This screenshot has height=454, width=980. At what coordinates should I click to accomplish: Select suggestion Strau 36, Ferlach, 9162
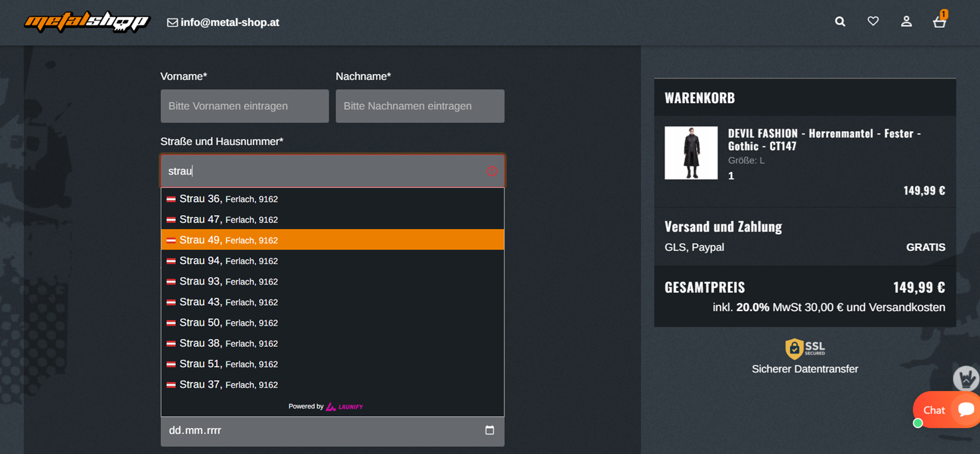333,199
